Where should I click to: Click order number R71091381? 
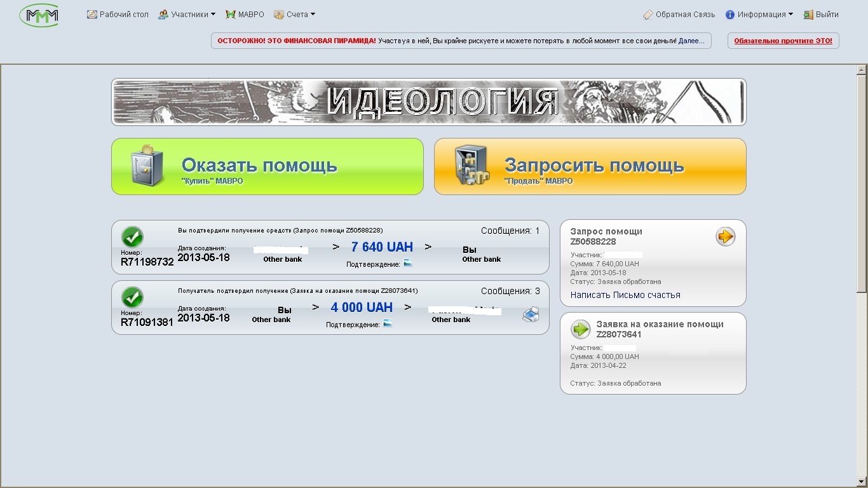(x=147, y=322)
